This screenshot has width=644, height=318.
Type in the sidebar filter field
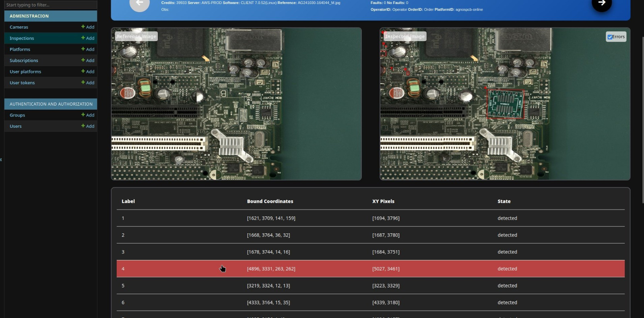pyautogui.click(x=51, y=5)
